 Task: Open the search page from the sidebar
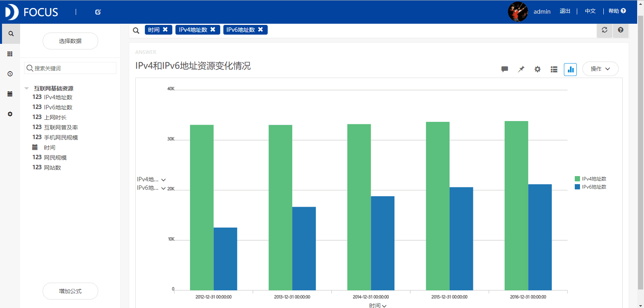[10, 34]
